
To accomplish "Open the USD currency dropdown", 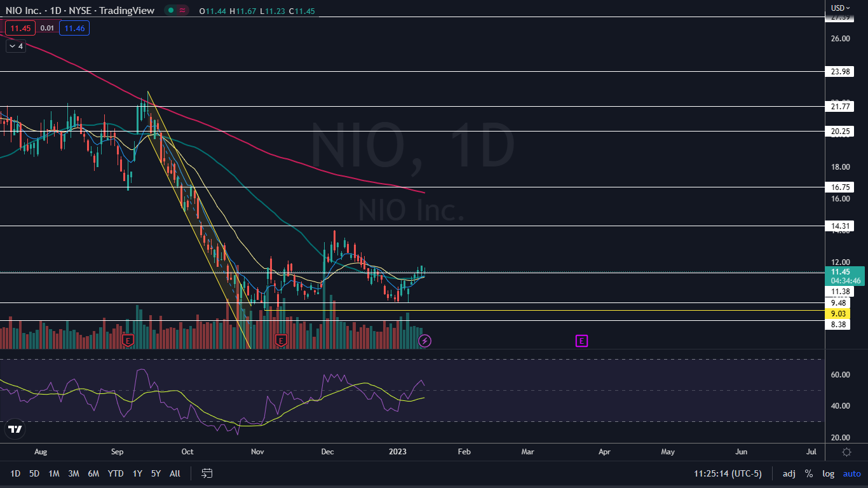I will pos(841,8).
